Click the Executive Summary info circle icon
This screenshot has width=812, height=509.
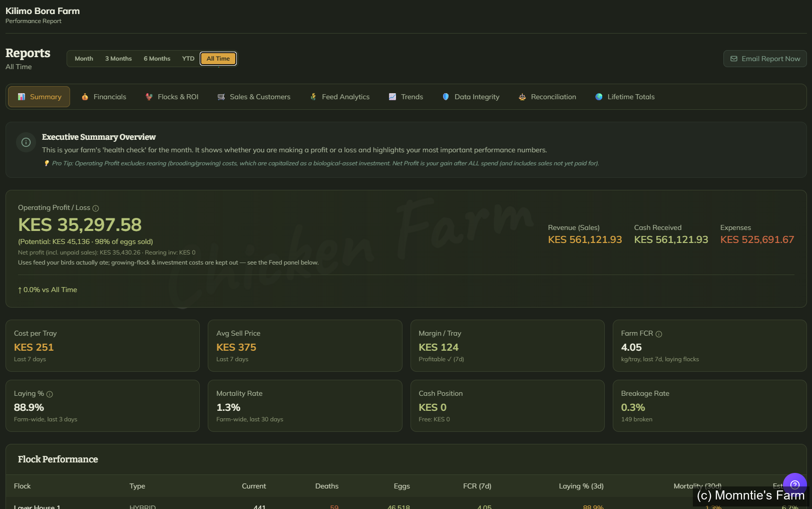pos(26,142)
